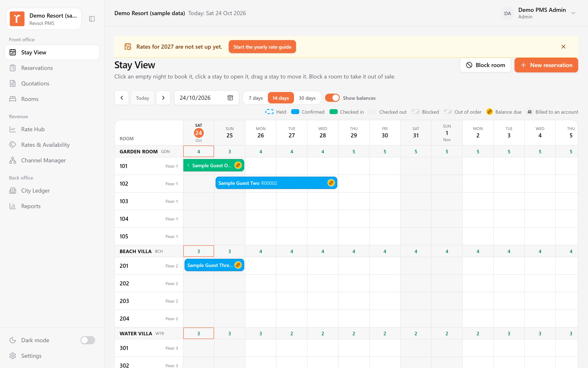The image size is (588, 368).
Task: Open the Sample Guest One stay in room 101
Action: pyautogui.click(x=214, y=166)
